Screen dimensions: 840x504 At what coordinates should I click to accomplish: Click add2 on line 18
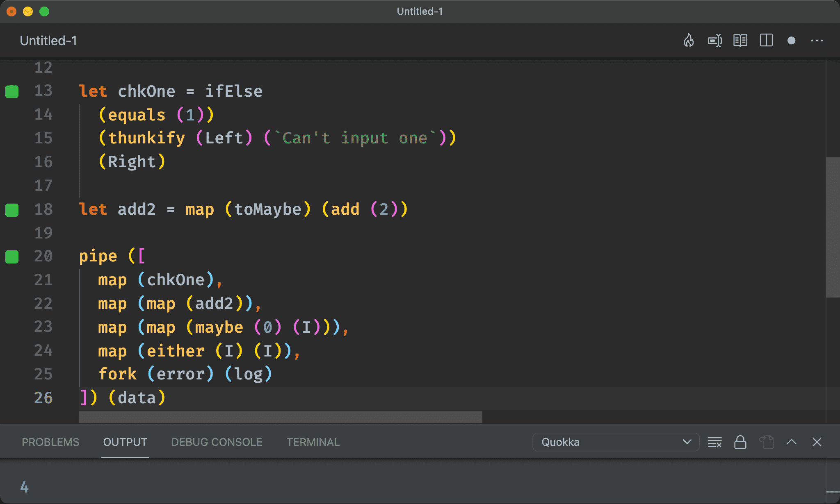137,209
